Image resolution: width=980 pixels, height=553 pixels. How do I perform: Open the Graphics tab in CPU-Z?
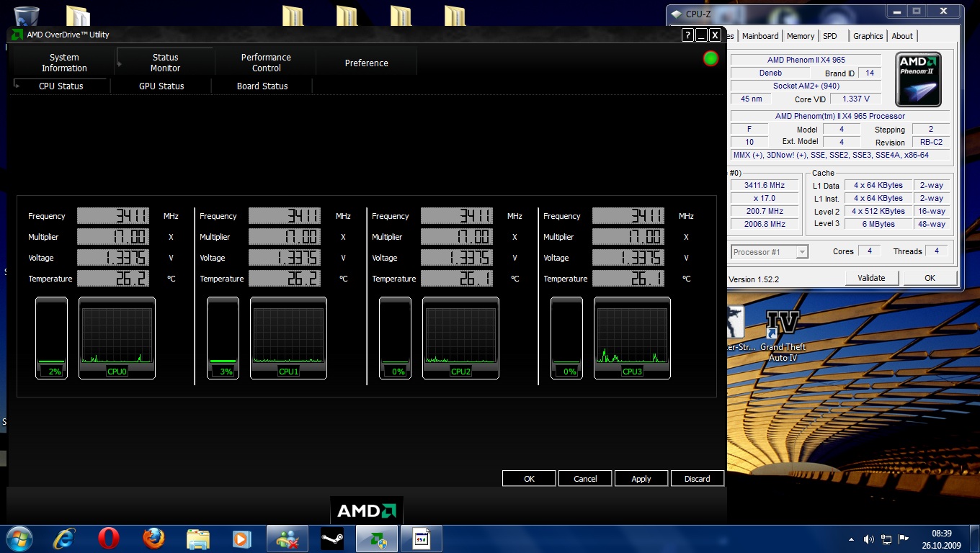coord(868,36)
